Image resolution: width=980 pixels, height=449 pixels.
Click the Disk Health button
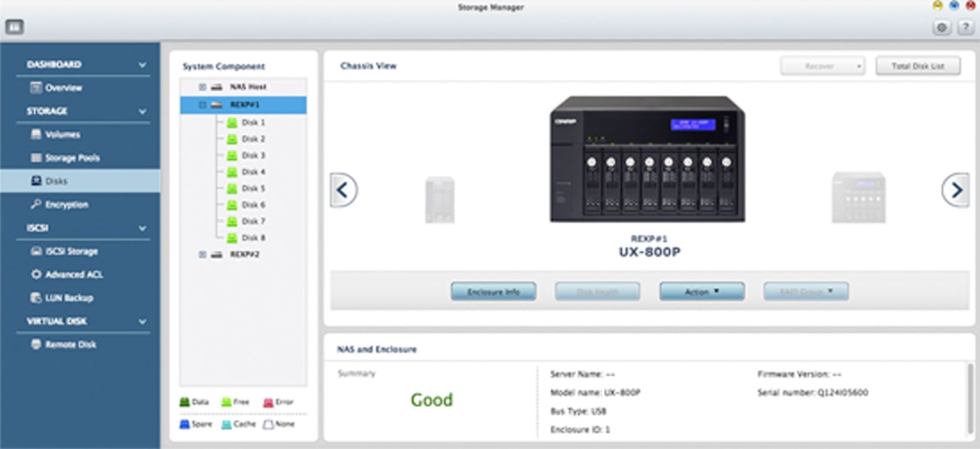[x=598, y=292]
